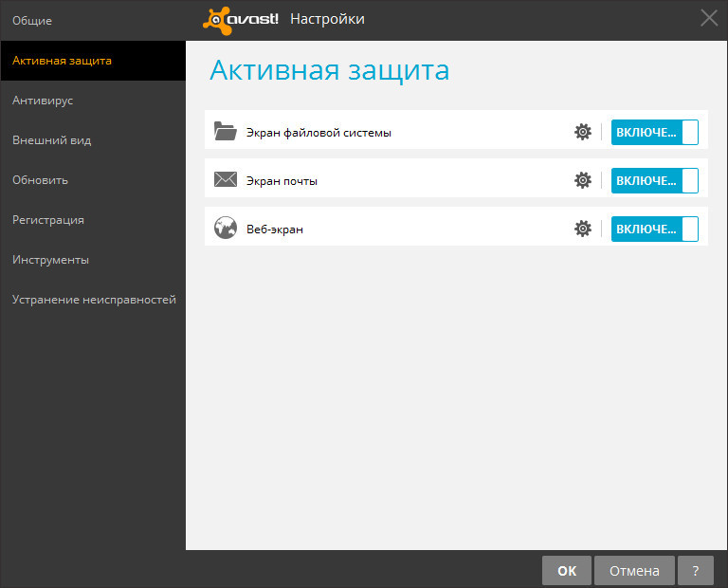
Task: Close the Настройки window with X
Action: [708, 17]
